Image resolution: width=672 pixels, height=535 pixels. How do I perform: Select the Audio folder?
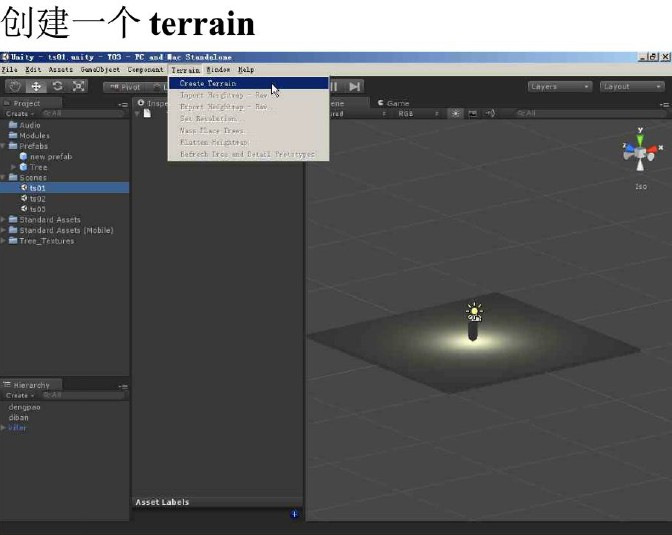point(30,125)
